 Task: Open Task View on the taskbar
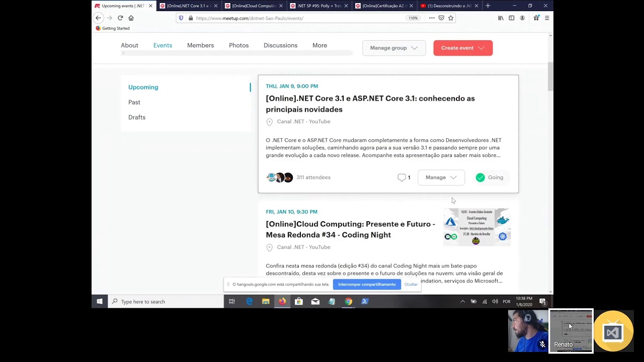(x=232, y=301)
